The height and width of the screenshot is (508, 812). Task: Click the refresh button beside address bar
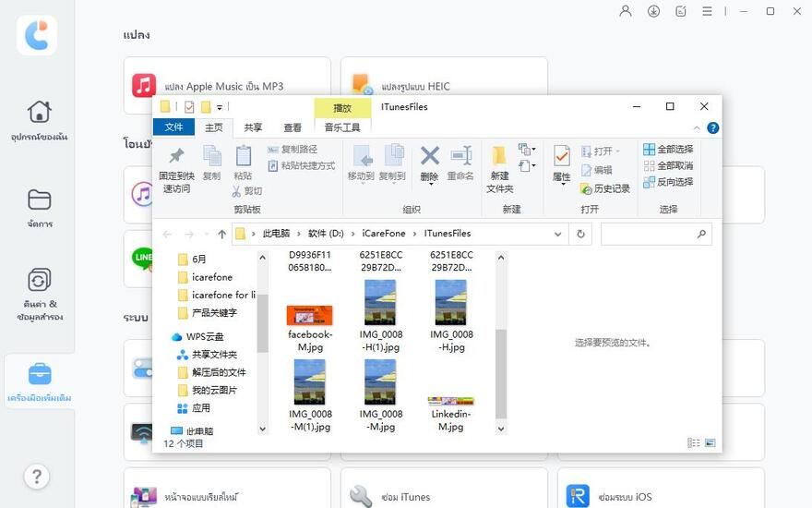point(580,234)
